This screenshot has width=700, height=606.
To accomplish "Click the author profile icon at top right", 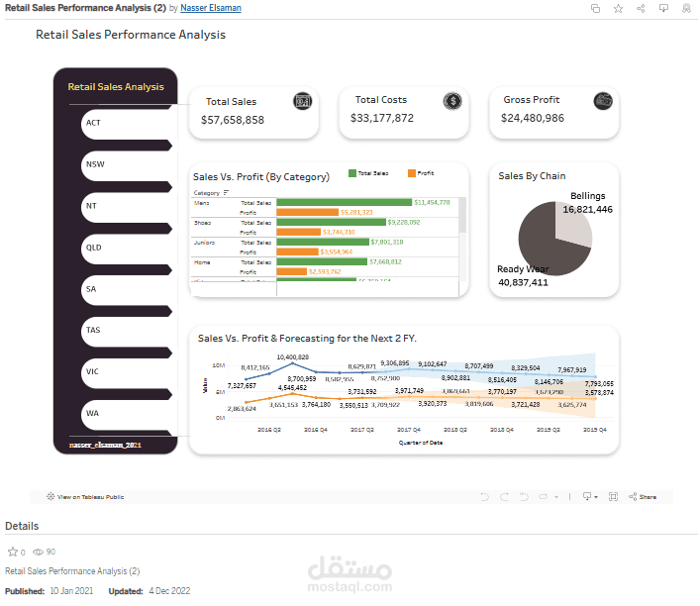I will (x=686, y=9).
